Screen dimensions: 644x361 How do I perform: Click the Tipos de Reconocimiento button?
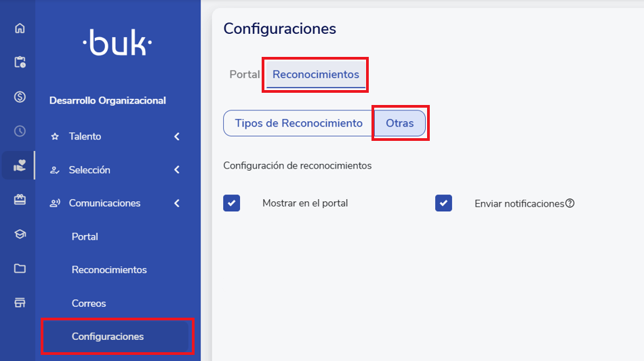(x=299, y=123)
